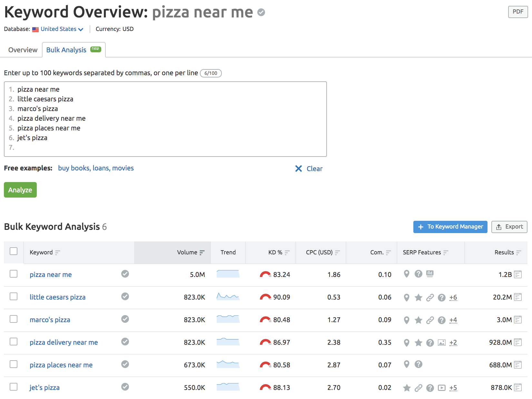Open SERP snapshot icon for jet's pizza results
This screenshot has height=399, width=532.
518,387
